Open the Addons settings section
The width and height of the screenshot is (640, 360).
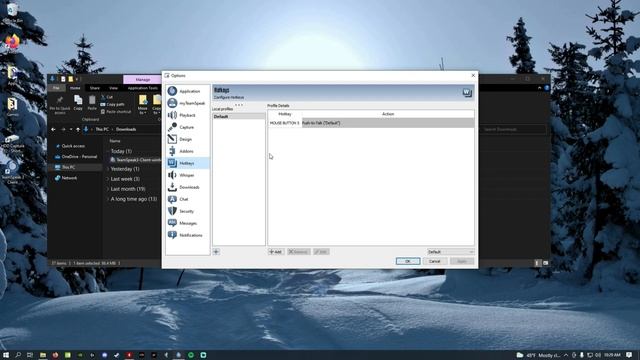pyautogui.click(x=188, y=151)
